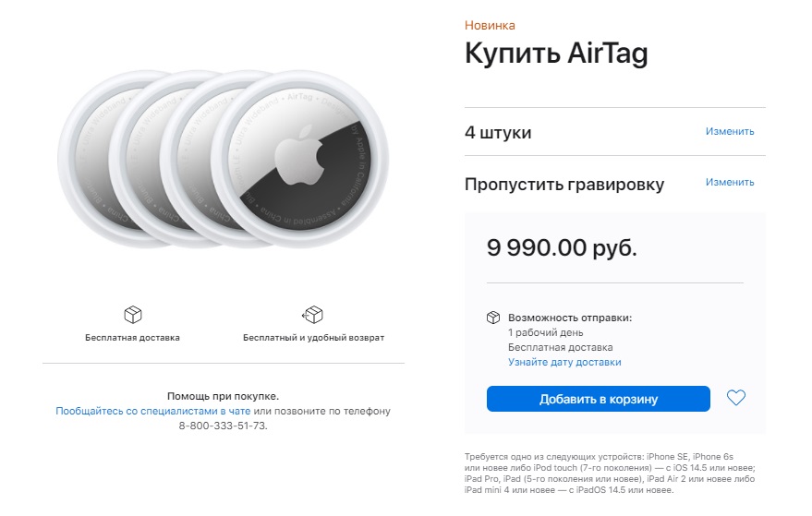Click the Бесплатная доставка caption under box icon
The image size is (812, 516).
(x=133, y=338)
